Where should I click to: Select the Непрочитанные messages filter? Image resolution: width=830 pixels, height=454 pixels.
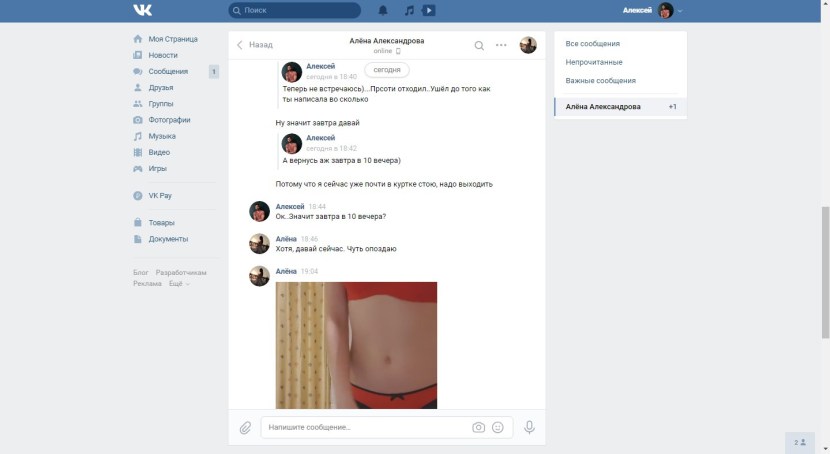[x=594, y=62]
